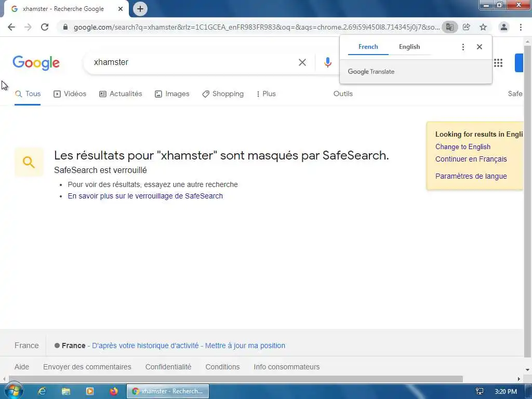Open Paramètres de langue link
Image resolution: width=532 pixels, height=399 pixels.
coord(471,176)
